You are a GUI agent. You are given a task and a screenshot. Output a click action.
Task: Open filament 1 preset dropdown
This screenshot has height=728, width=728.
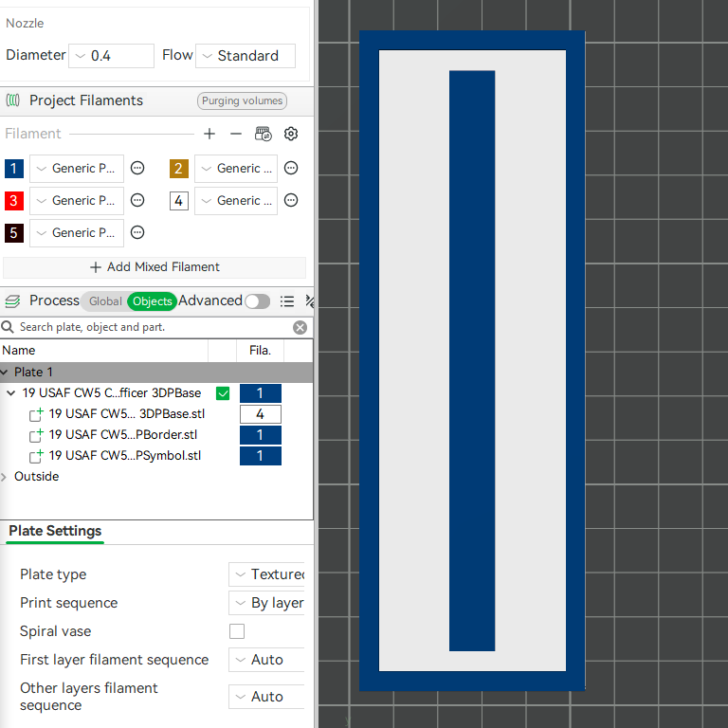click(x=77, y=168)
